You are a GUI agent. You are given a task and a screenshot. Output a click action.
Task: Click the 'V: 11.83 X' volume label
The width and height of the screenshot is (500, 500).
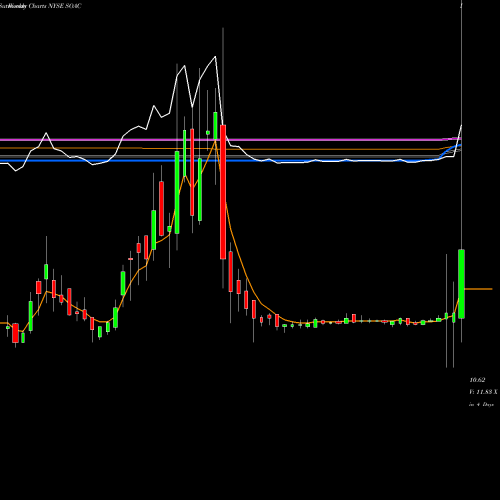(x=483, y=392)
